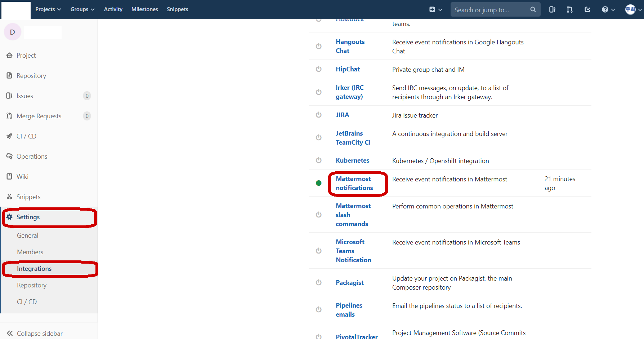Viewport: 644px width, 339px height.
Task: Open the Merge Requests icon in sidebar
Action: coord(9,116)
